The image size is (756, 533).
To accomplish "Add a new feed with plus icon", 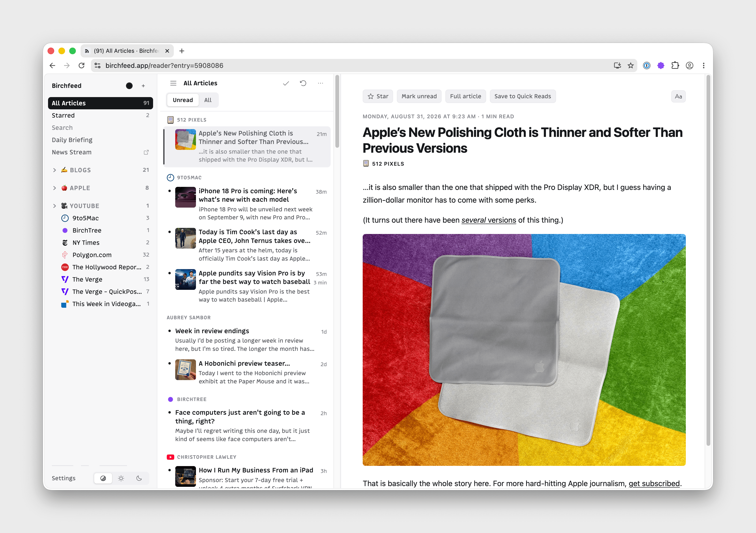I will coord(143,86).
